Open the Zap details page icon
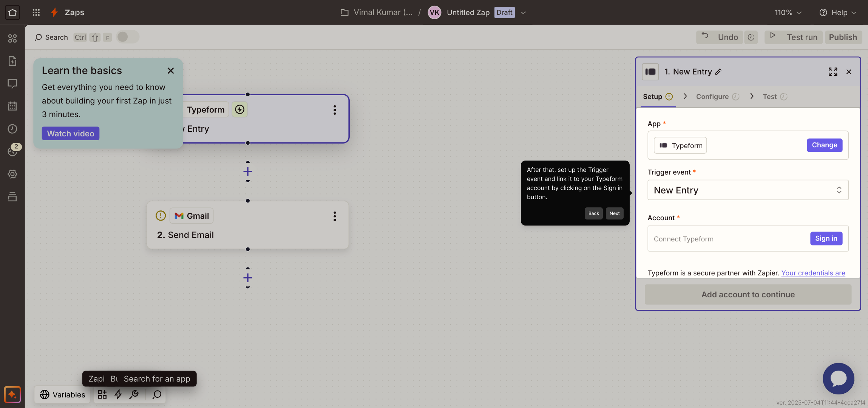 (12, 61)
